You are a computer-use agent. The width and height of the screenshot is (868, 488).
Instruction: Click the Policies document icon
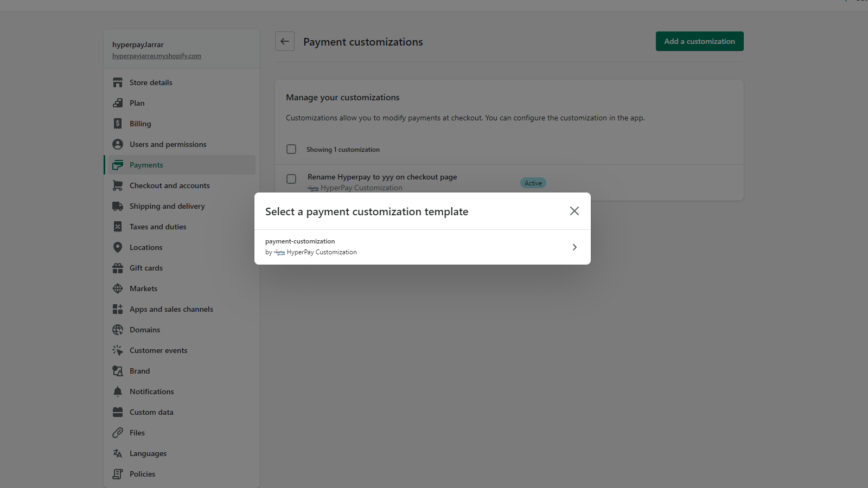click(x=118, y=474)
